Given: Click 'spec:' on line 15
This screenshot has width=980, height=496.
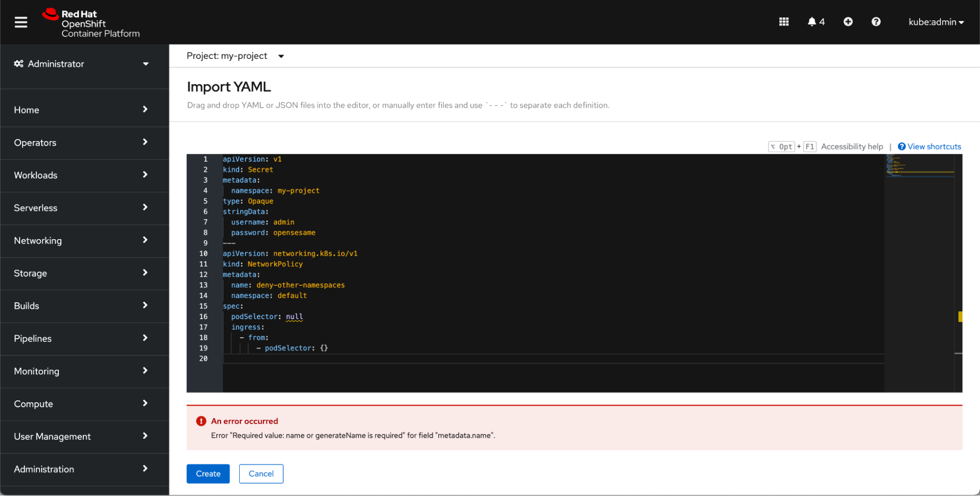Looking at the screenshot, I should coord(233,306).
